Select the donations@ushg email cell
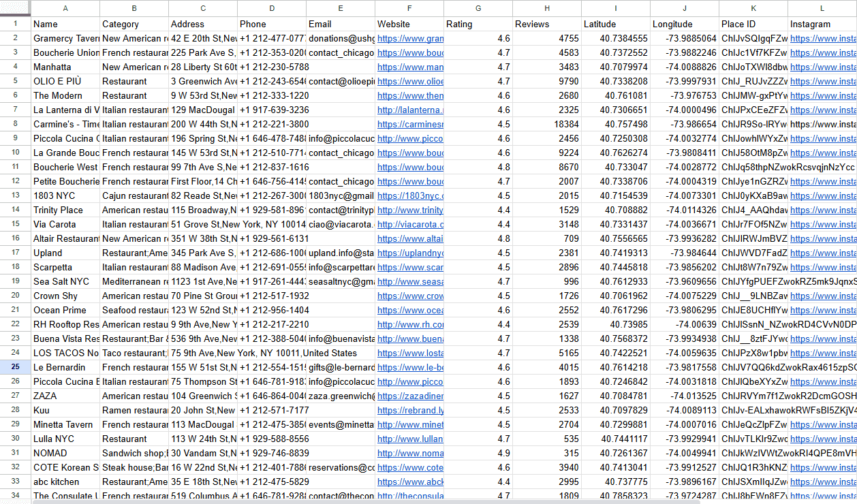The height and width of the screenshot is (504, 857). click(x=340, y=38)
